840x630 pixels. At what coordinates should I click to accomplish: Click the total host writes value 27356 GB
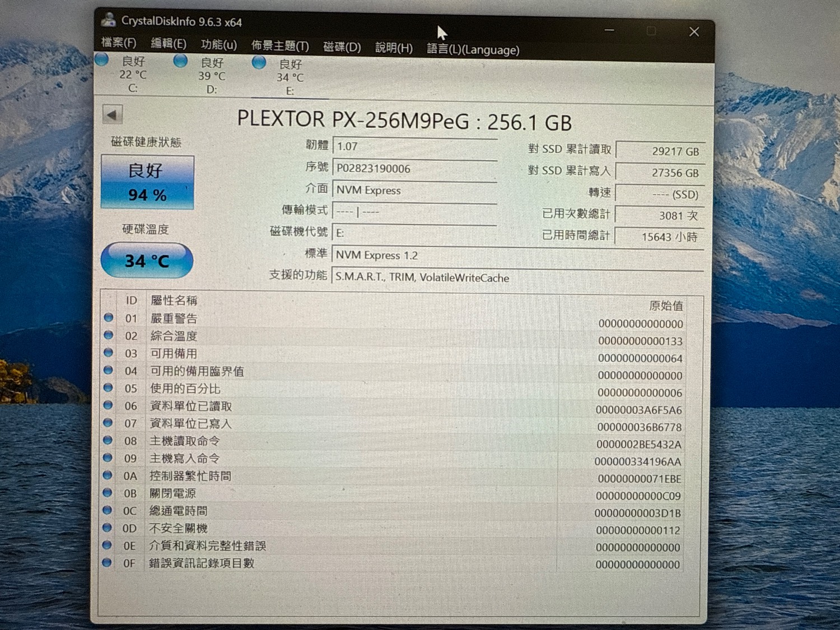660,172
